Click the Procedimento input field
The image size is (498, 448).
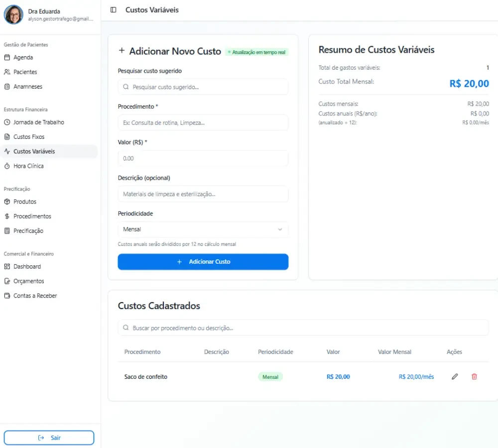tap(203, 122)
